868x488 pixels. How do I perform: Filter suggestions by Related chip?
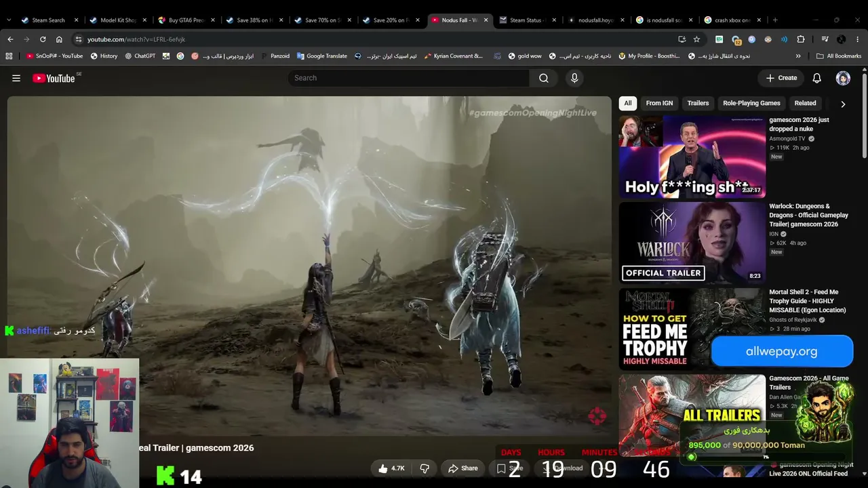(805, 103)
